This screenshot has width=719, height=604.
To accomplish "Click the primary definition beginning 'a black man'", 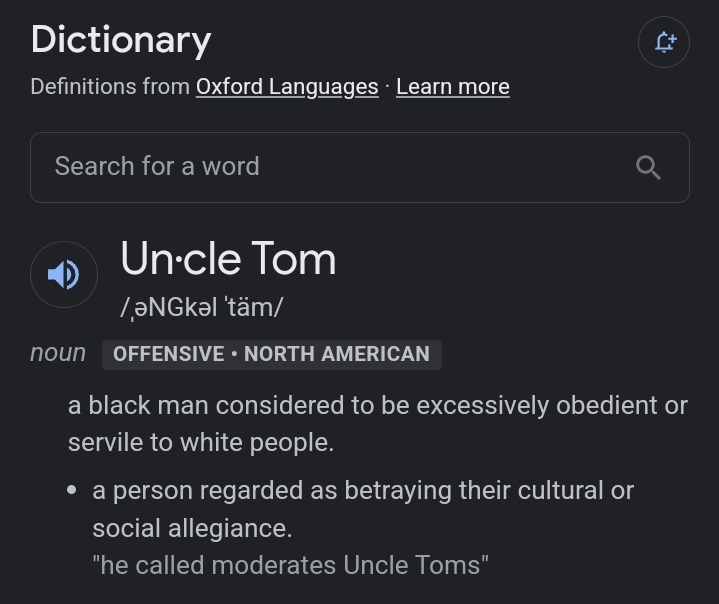I will (378, 424).
